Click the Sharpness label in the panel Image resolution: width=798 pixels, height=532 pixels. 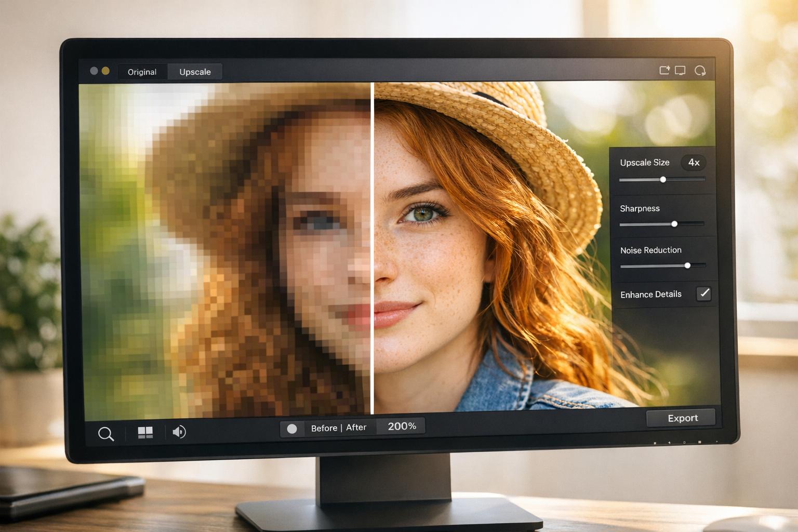click(x=640, y=208)
